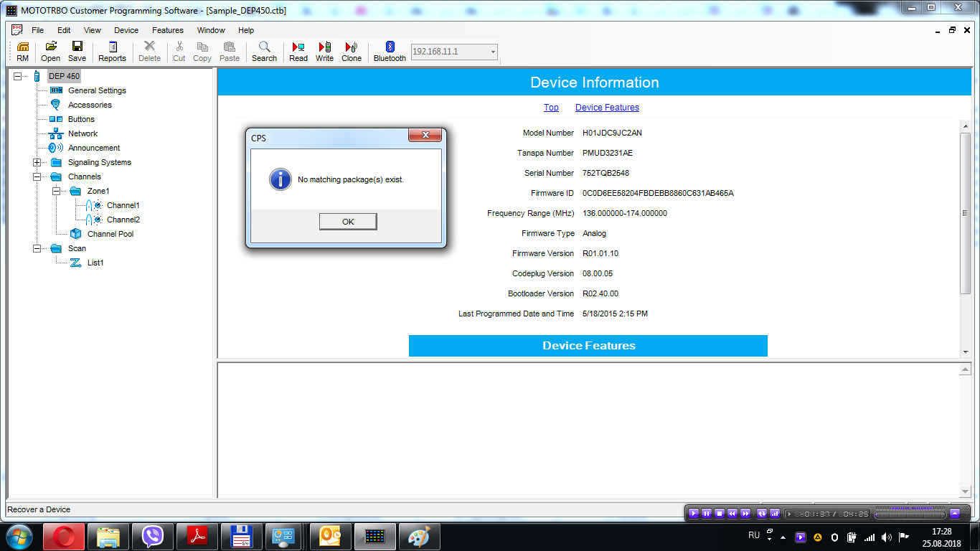Click the Device Features section header
The image size is (980, 551).
(x=588, y=346)
